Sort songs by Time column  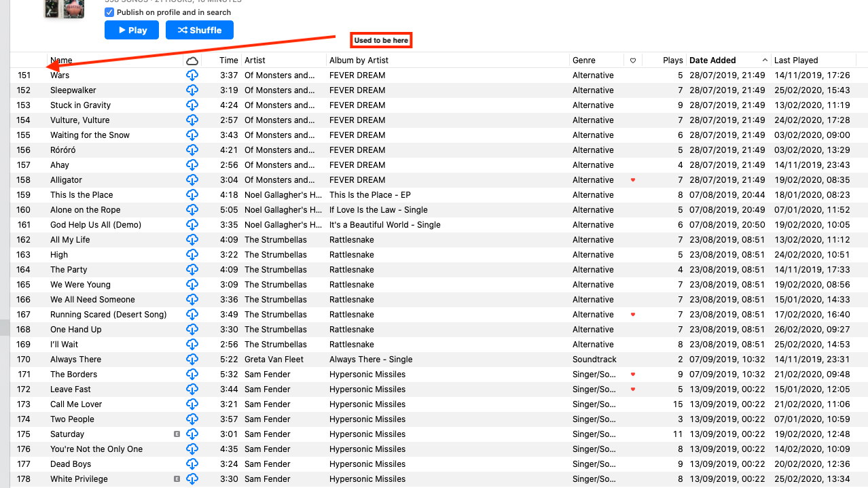coord(229,60)
